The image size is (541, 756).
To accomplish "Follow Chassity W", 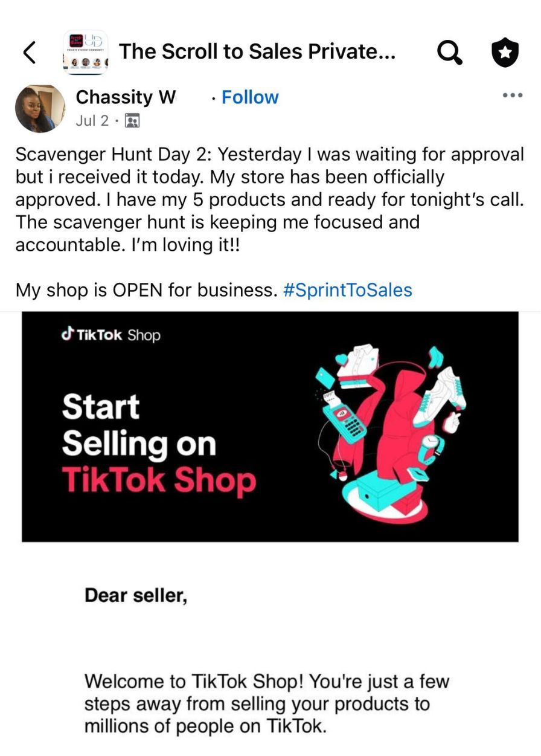I will click(250, 97).
